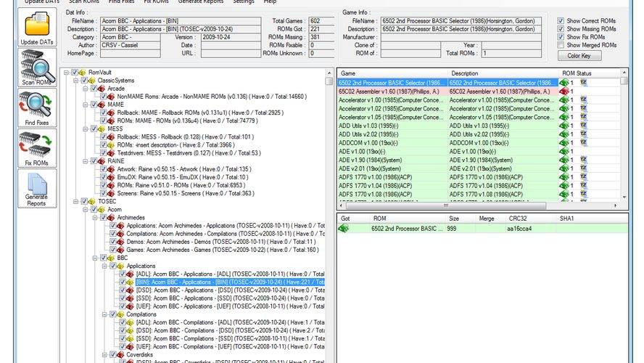
Task: Open the Generate Reports sidebar icon
Action: [37, 190]
